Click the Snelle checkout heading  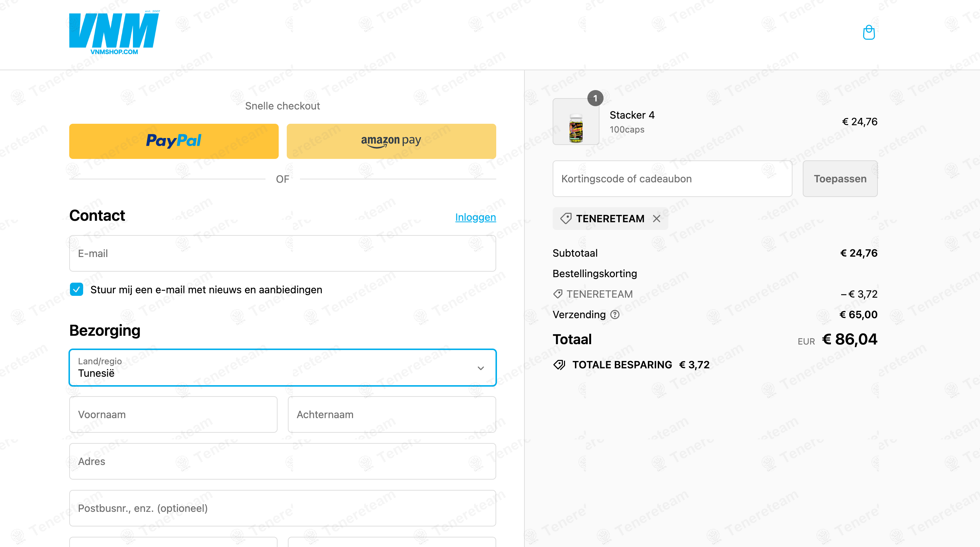point(282,106)
